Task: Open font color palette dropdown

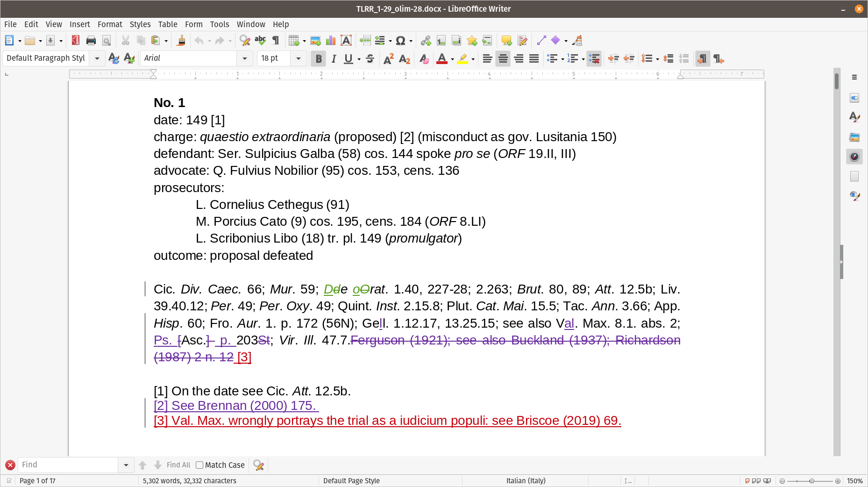Action: click(452, 59)
